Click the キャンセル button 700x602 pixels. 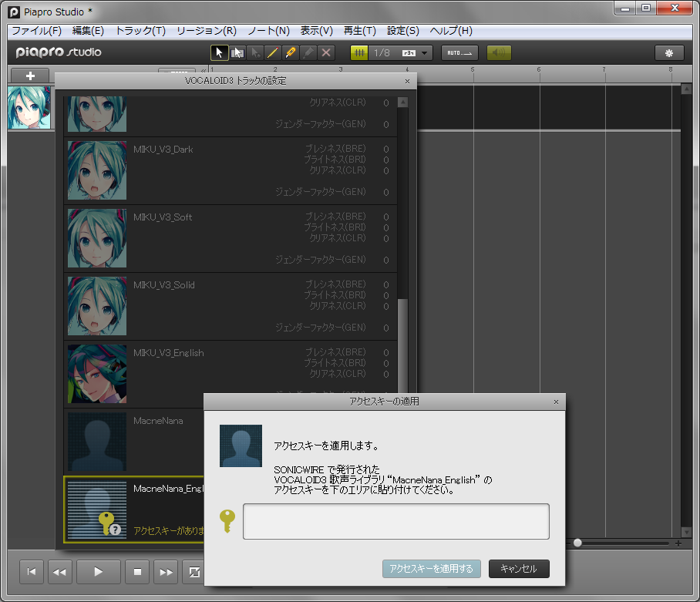519,569
